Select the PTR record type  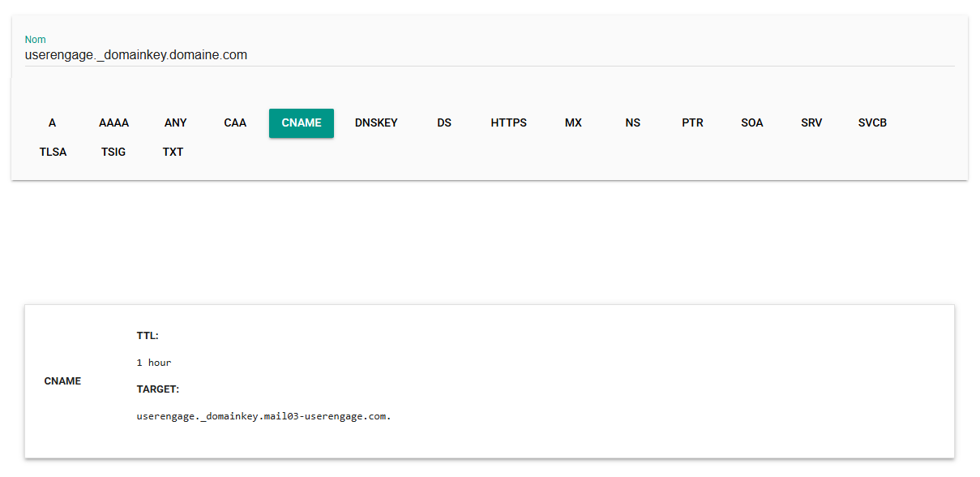coord(692,123)
